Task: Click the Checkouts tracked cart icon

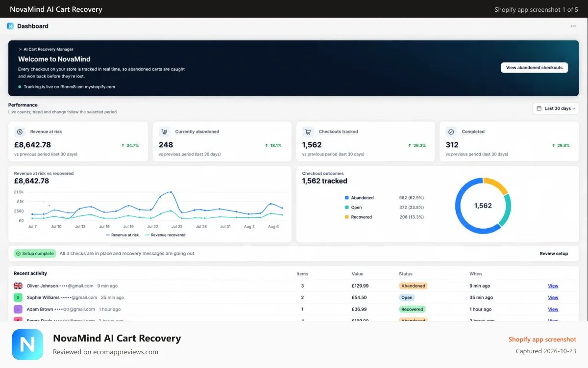Action: click(308, 131)
